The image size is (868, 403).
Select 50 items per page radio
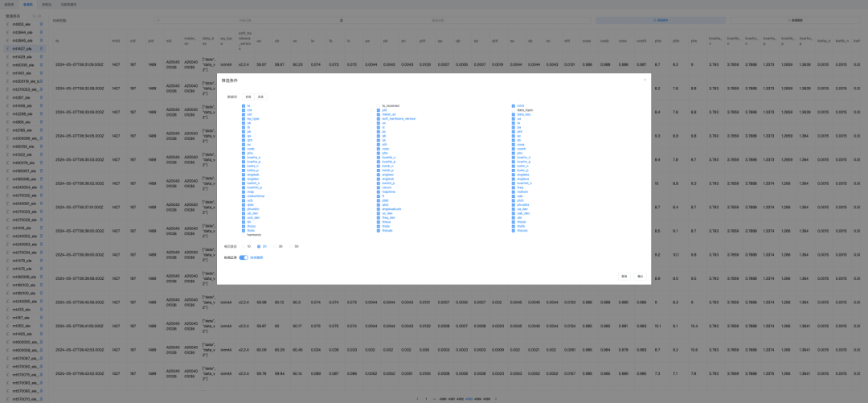tap(291, 246)
